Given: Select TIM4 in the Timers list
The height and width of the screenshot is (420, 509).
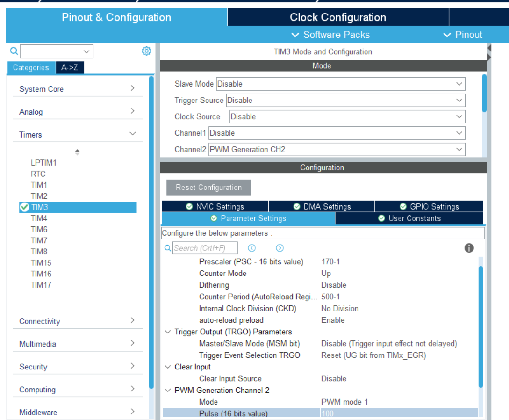Looking at the screenshot, I should [x=39, y=218].
